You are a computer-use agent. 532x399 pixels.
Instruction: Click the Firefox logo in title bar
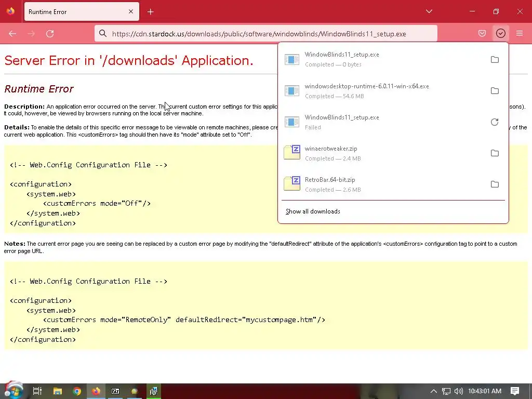(10, 11)
